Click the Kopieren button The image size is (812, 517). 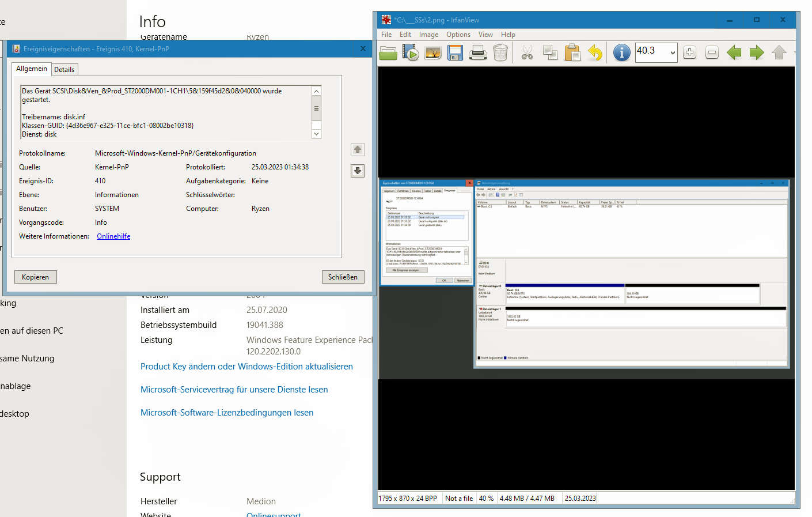click(x=36, y=277)
